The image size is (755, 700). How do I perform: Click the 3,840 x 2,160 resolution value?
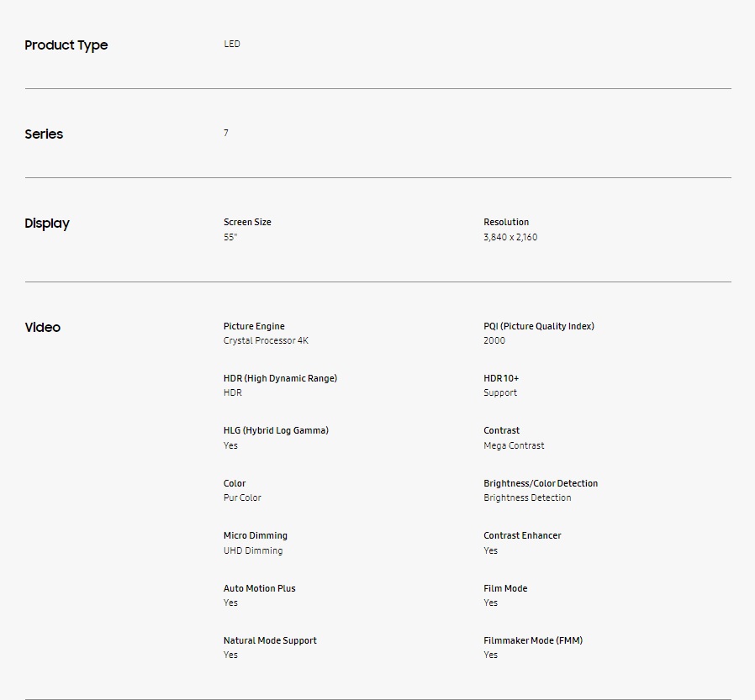pyautogui.click(x=510, y=237)
